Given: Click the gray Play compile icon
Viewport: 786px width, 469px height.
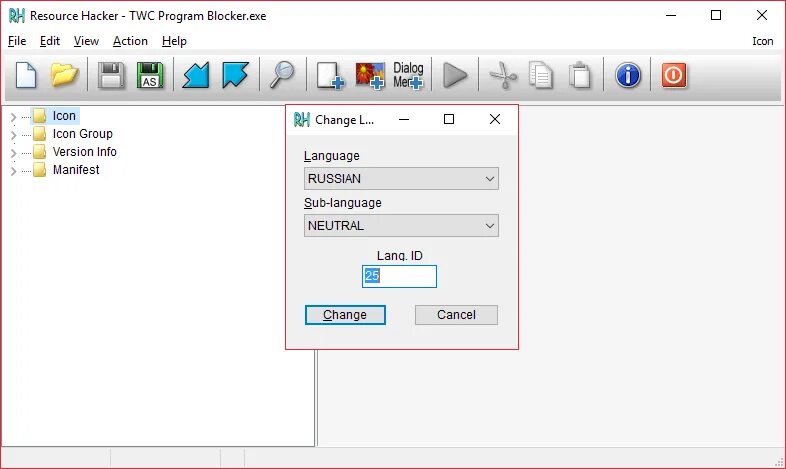Looking at the screenshot, I should [x=455, y=76].
